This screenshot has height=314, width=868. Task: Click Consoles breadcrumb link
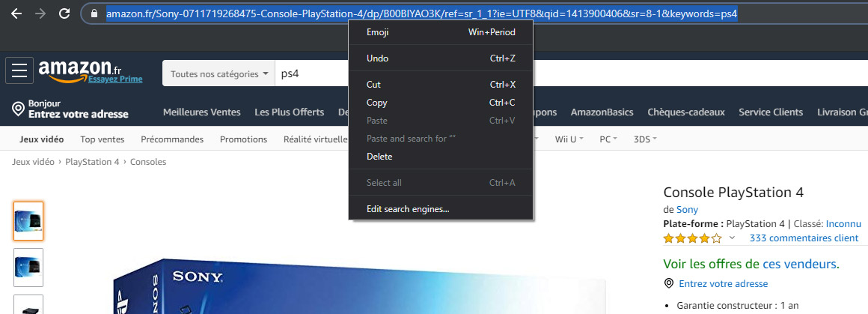tap(148, 162)
